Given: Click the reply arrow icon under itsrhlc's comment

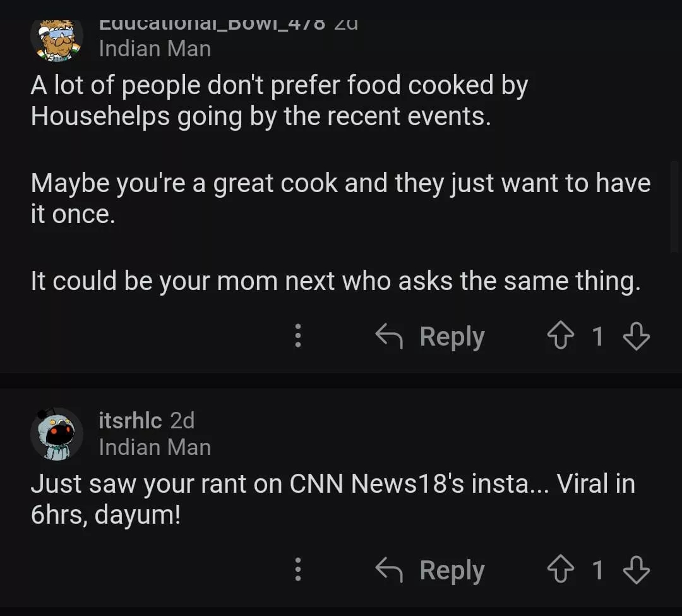Looking at the screenshot, I should click(x=389, y=571).
